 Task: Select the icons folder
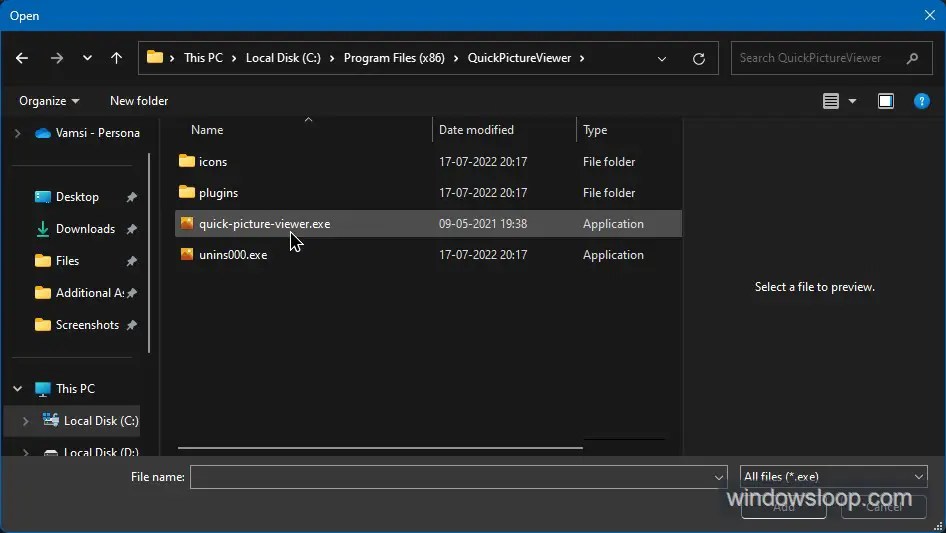(x=428, y=162)
